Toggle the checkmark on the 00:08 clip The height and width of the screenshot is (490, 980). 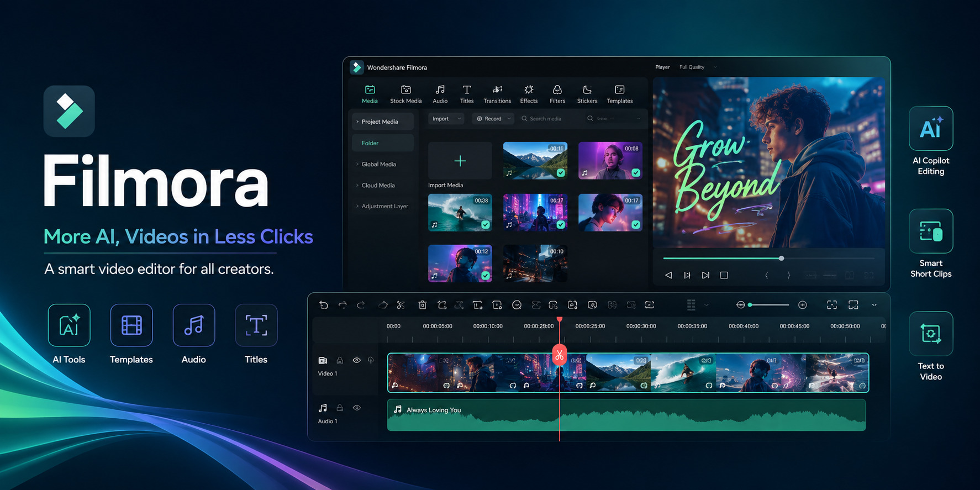636,173
